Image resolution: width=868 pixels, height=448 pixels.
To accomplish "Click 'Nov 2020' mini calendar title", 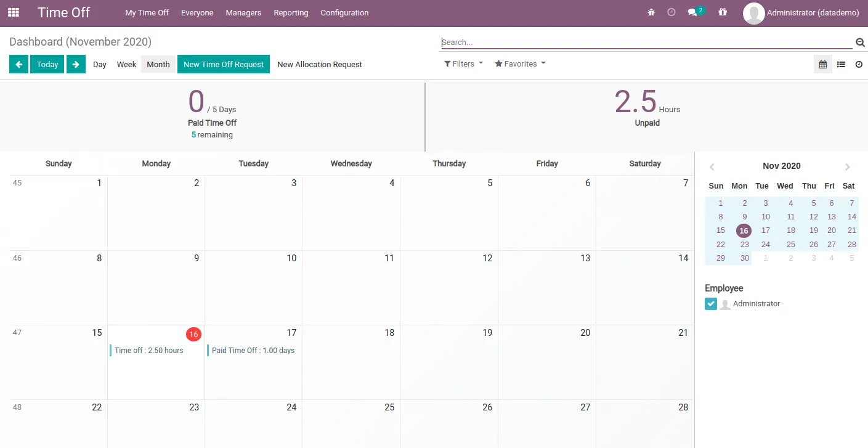I will pos(782,166).
